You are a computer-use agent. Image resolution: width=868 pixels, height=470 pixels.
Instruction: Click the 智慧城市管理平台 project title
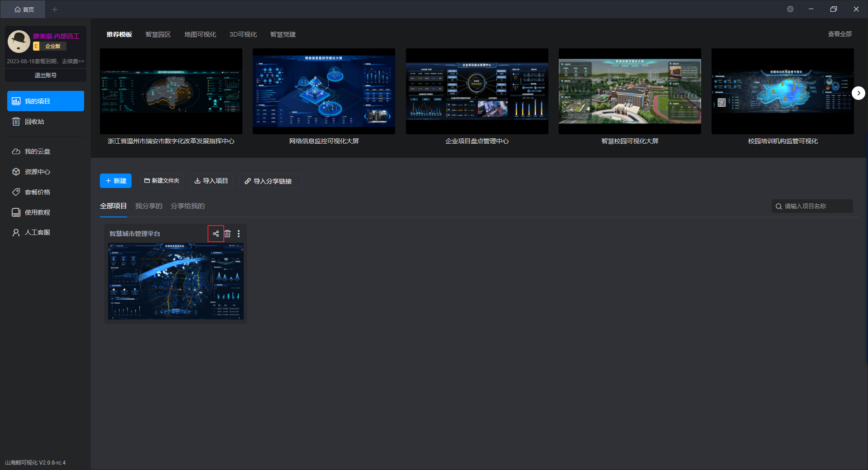point(135,234)
